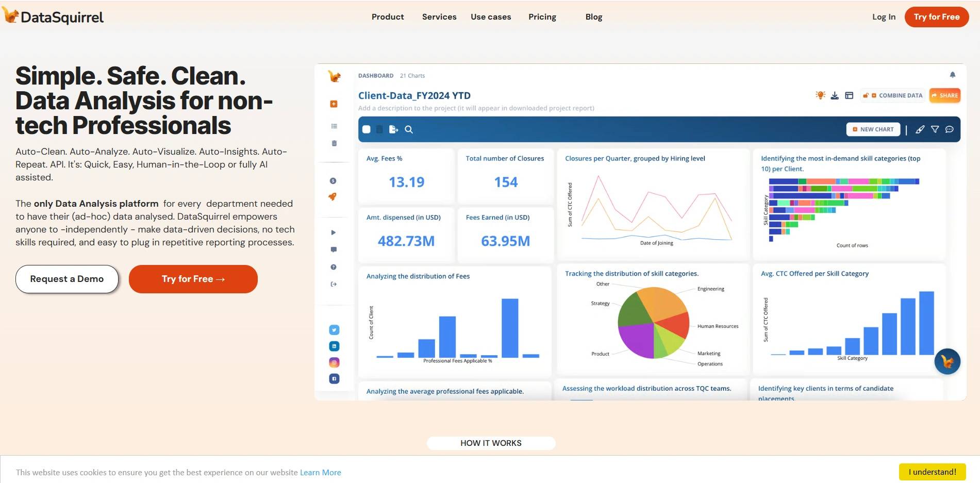
Task: Open the Product menu
Action: pos(388,17)
